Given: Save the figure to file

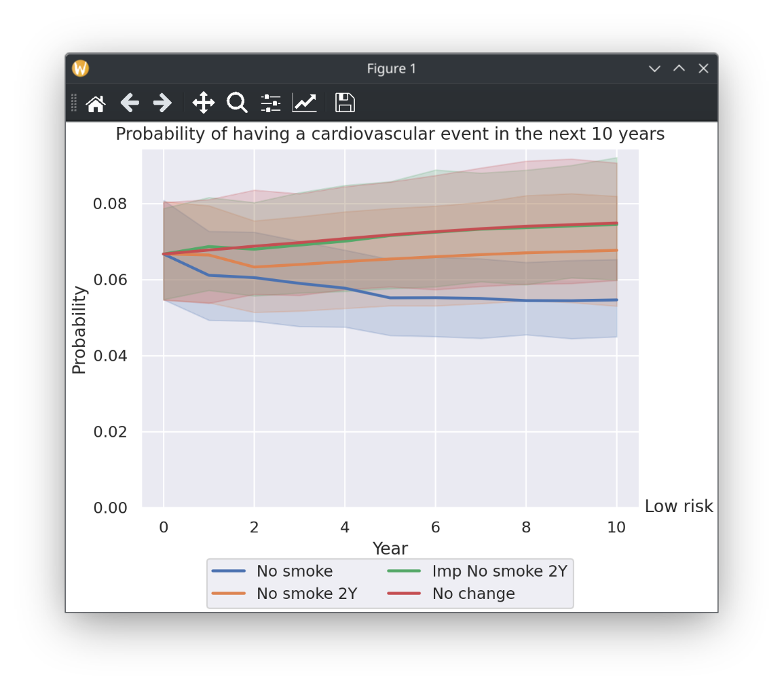Looking at the screenshot, I should pyautogui.click(x=345, y=103).
